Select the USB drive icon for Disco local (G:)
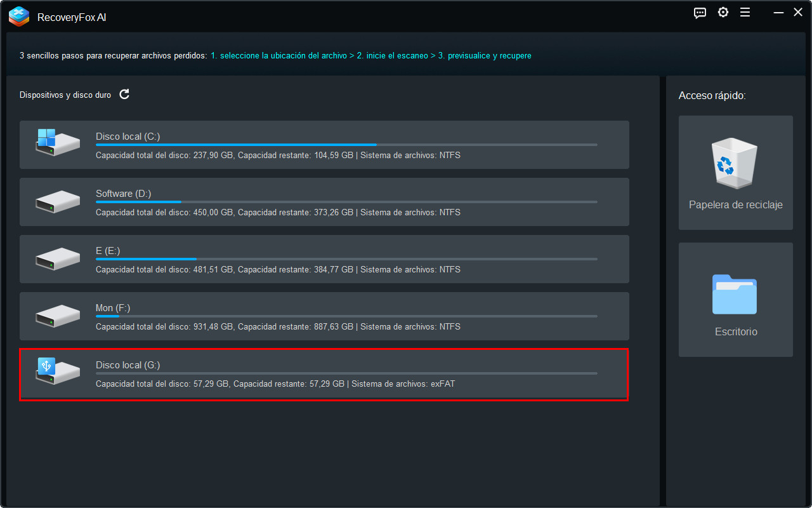Screen dimensions: 812x508 (x=58, y=373)
